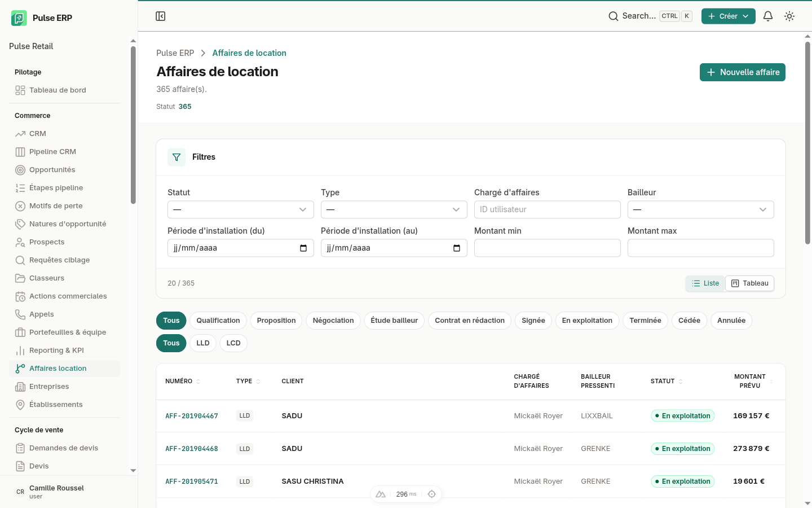812x508 pixels.
Task: Open Demandes de devis
Action: click(x=64, y=448)
